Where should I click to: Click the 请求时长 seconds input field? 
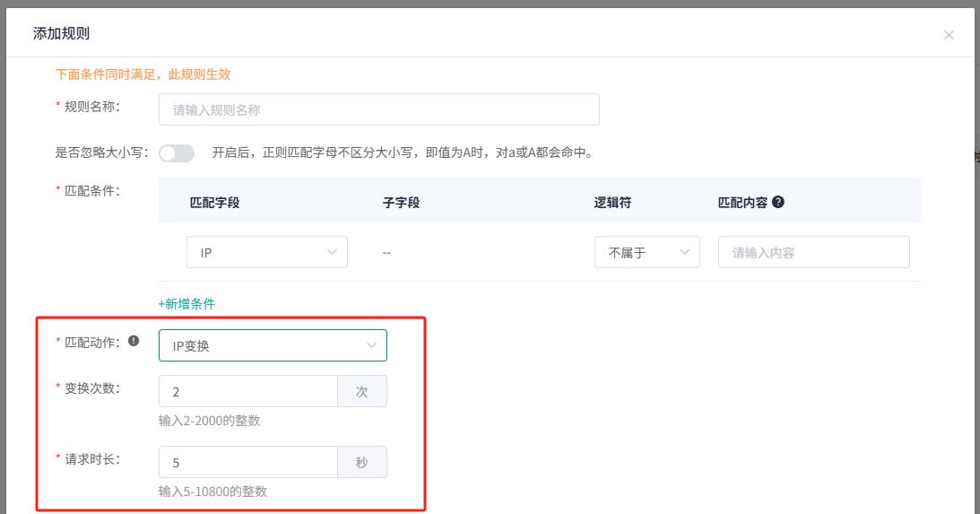point(247,462)
